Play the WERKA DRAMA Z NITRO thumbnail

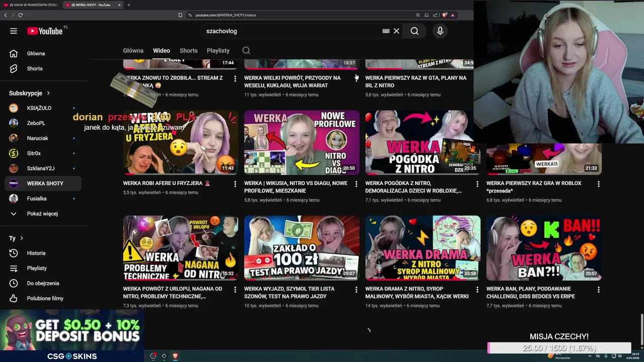tap(423, 248)
